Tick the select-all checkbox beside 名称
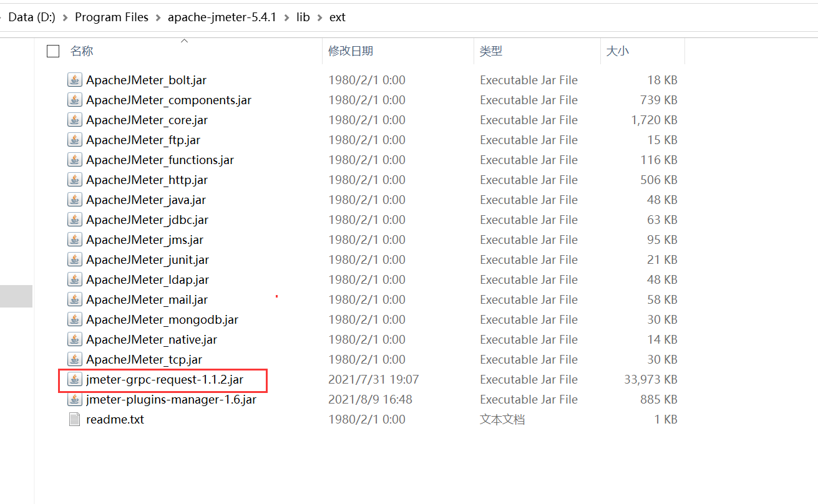818x504 pixels. pyautogui.click(x=53, y=51)
